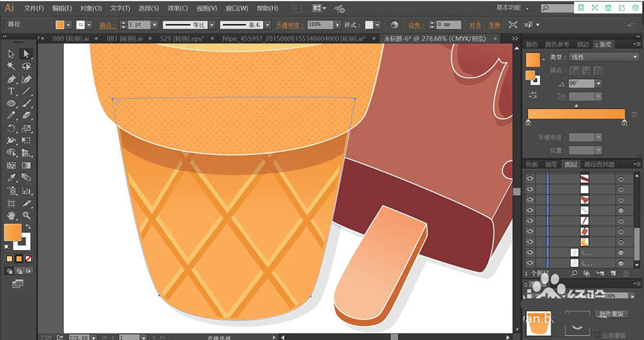Open the 基本功能 workspace switcher
644x340 pixels.
(x=512, y=8)
